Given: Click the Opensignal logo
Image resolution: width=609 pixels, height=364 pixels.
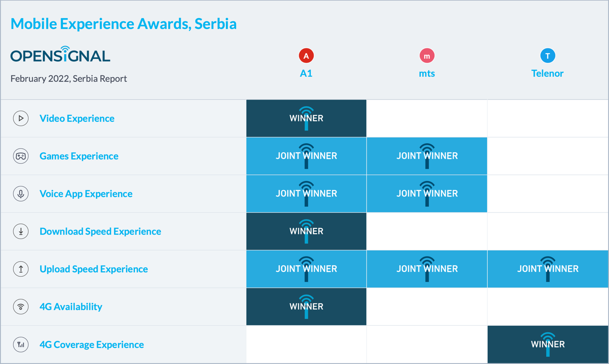Looking at the screenshot, I should 60,55.
